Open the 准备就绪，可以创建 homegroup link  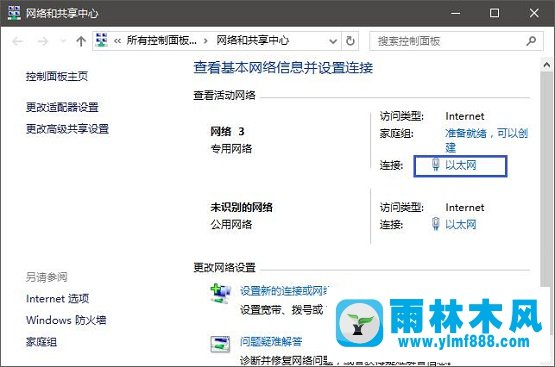click(486, 140)
